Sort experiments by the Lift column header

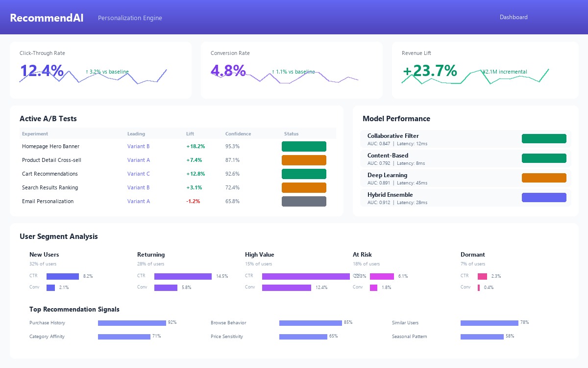click(190, 133)
